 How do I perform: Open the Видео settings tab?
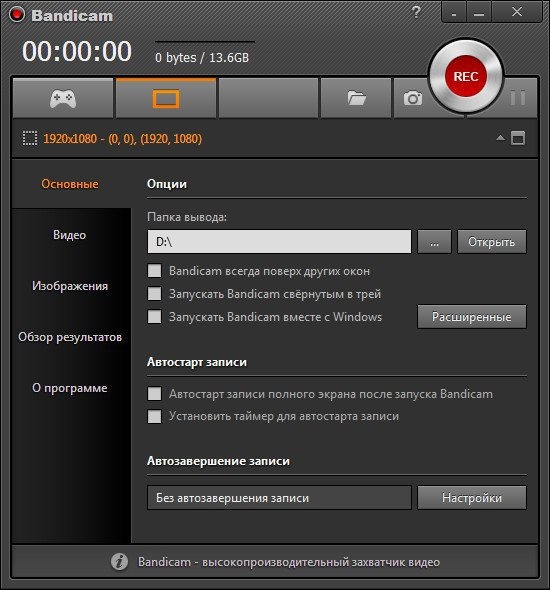coord(70,235)
